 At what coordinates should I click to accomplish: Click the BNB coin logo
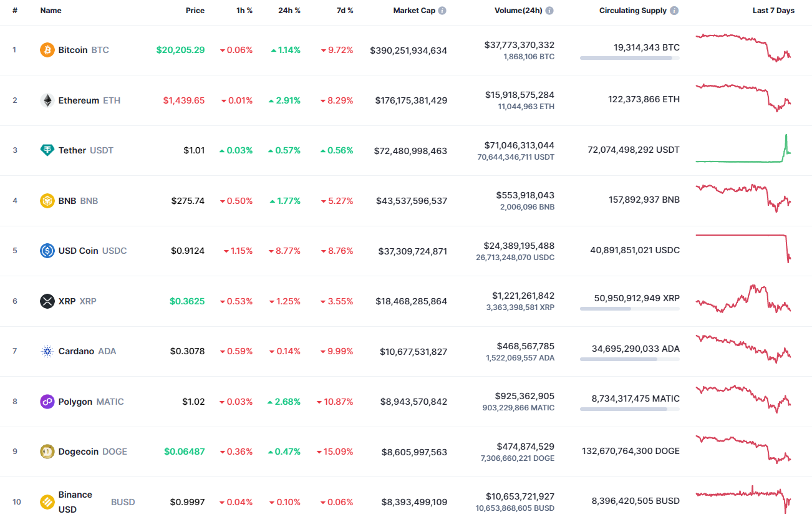[x=46, y=200]
